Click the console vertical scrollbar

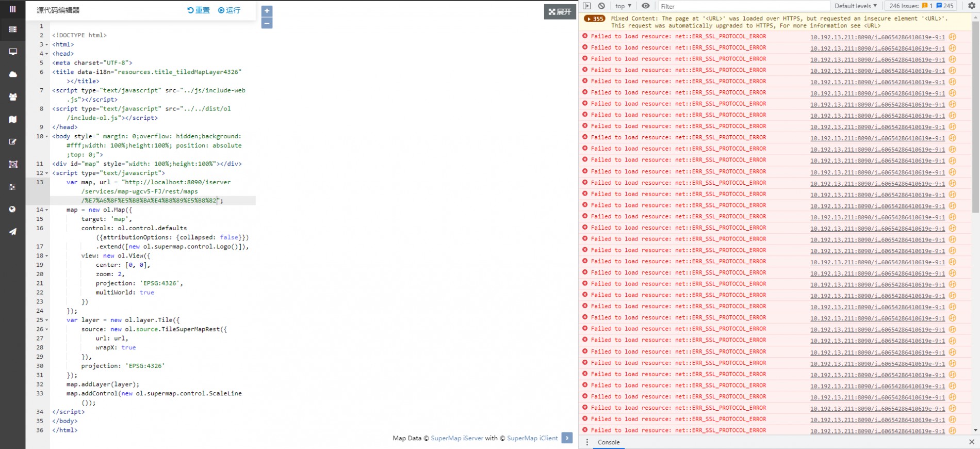point(975,116)
